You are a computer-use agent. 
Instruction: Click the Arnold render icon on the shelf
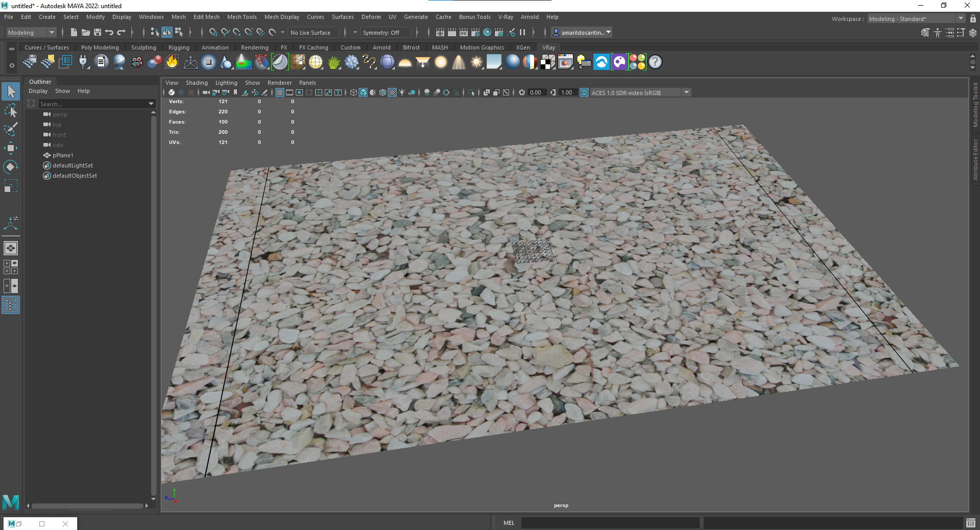[602, 62]
